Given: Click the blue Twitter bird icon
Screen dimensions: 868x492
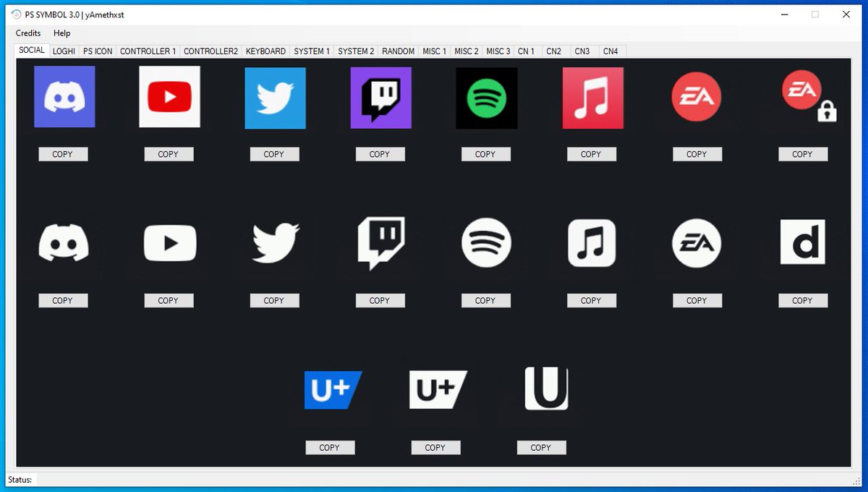Looking at the screenshot, I should [x=275, y=98].
